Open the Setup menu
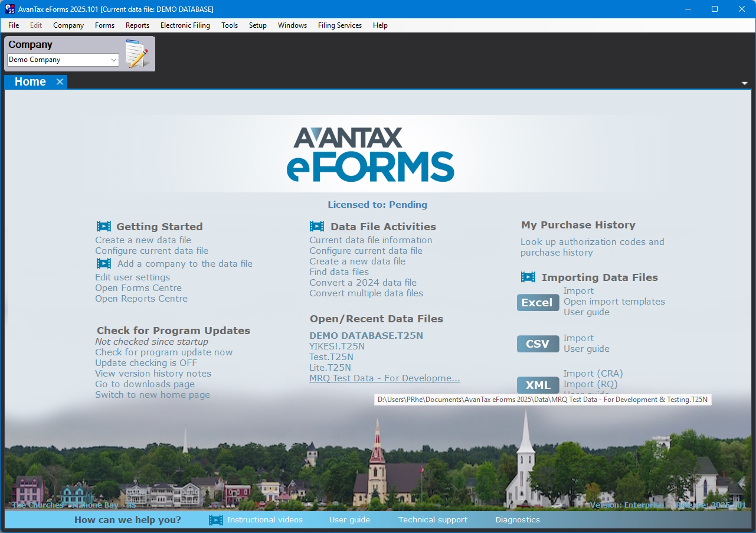This screenshot has width=756, height=533. (x=258, y=25)
